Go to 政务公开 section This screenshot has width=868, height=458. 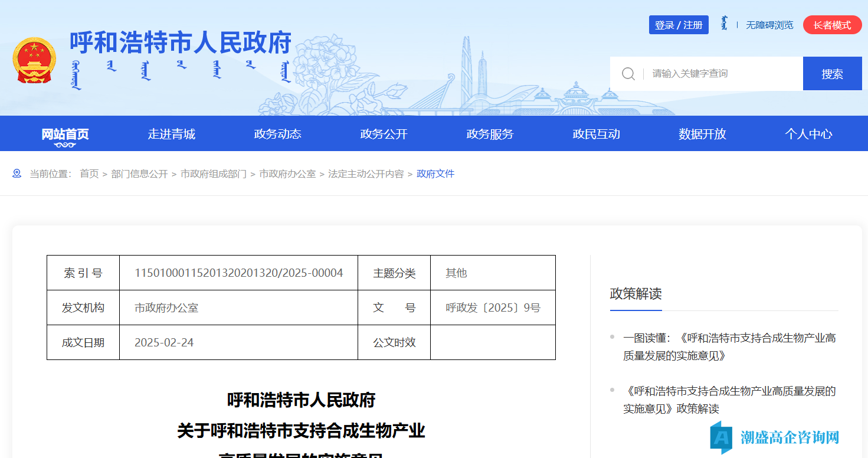coord(384,134)
